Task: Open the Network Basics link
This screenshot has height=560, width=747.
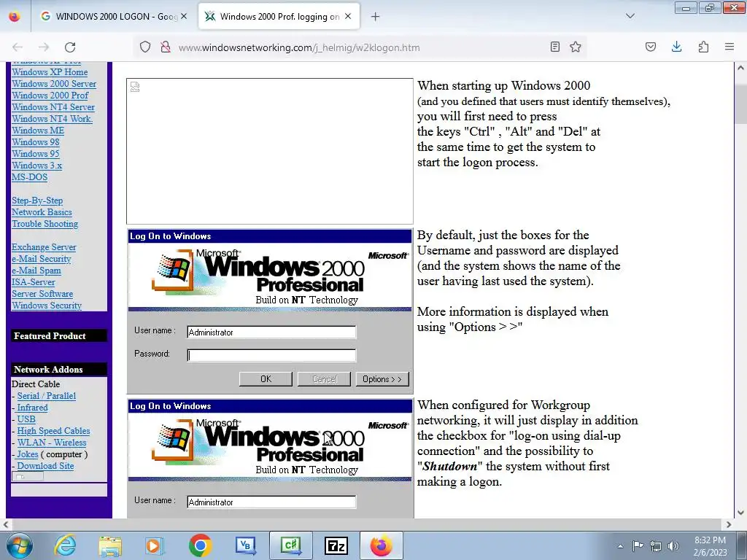Action: [x=42, y=212]
